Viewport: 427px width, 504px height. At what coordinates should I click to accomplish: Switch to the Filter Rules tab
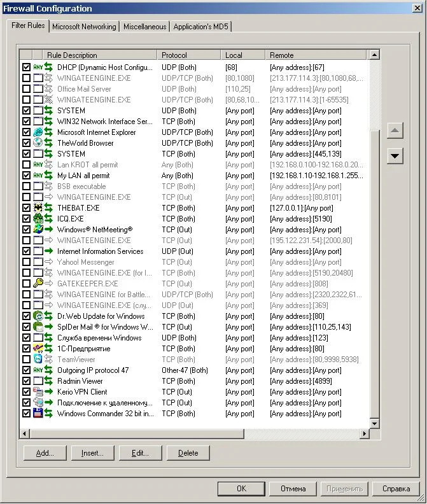(x=28, y=25)
